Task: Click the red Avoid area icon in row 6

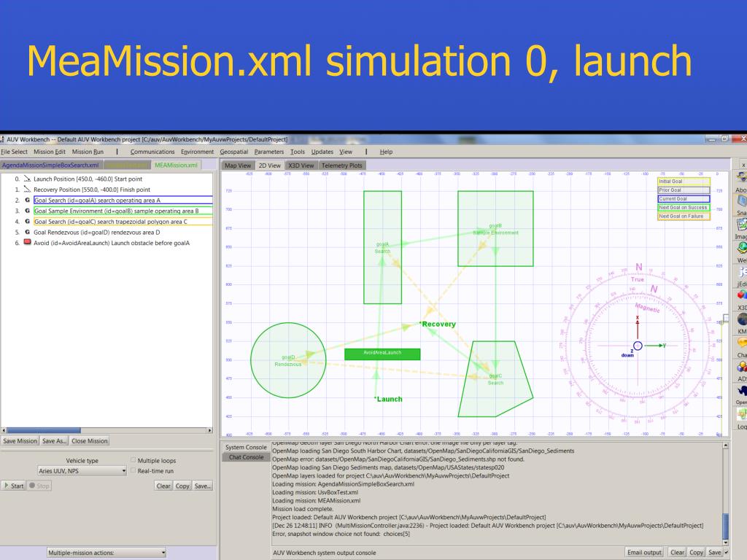Action: 27,242
